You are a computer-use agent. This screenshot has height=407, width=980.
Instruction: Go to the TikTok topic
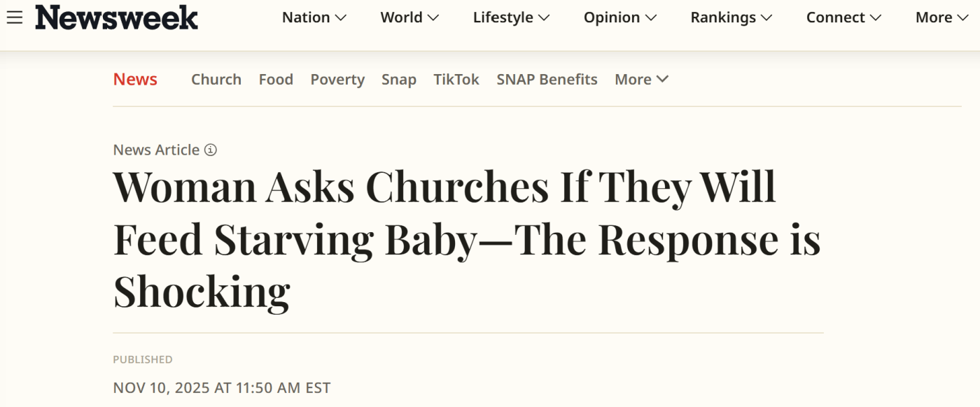point(456,80)
